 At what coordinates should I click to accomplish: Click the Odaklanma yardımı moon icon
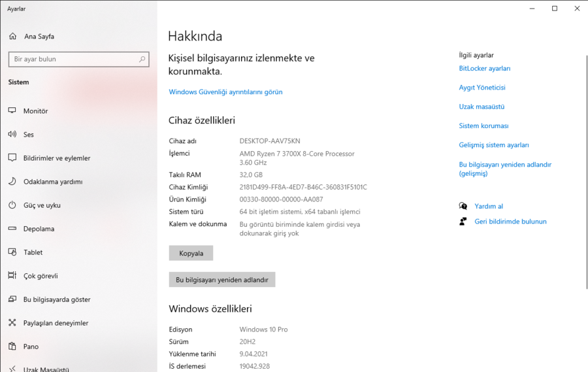(x=12, y=182)
